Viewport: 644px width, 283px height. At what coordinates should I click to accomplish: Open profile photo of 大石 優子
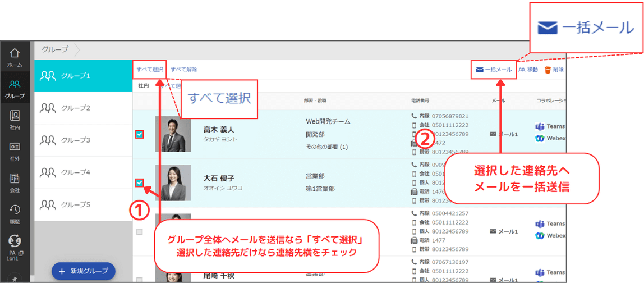173,182
